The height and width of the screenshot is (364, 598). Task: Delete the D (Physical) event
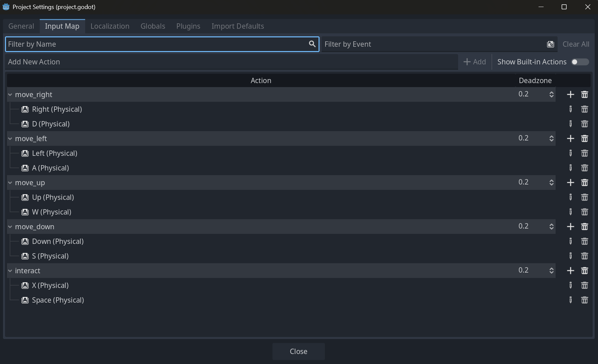click(x=585, y=124)
